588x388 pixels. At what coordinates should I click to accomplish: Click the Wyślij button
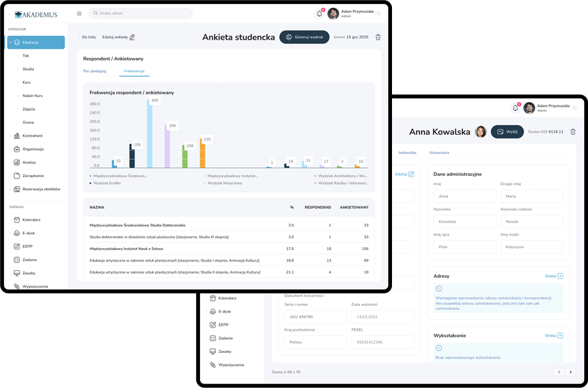[x=507, y=132]
